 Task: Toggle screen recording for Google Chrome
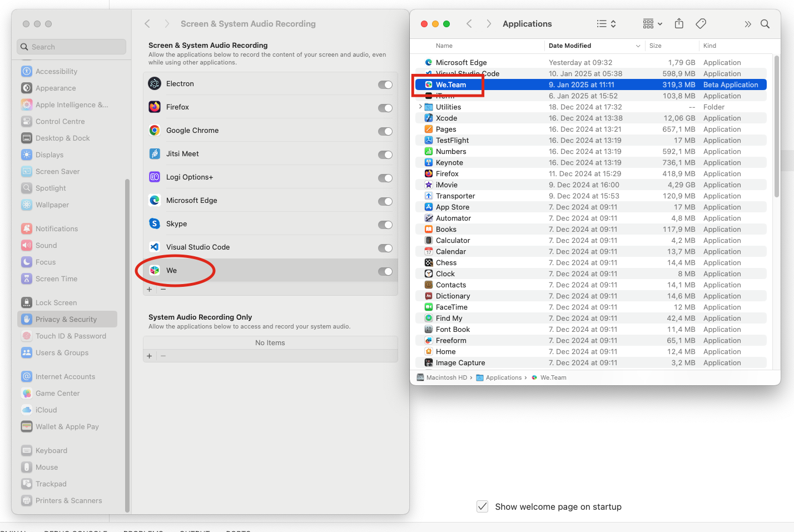(x=385, y=131)
